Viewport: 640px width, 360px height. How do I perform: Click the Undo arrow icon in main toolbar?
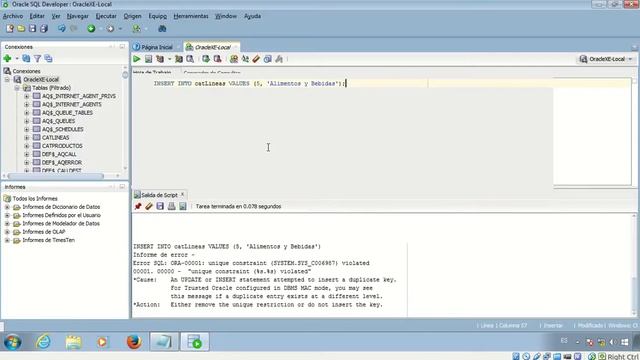click(x=62, y=29)
